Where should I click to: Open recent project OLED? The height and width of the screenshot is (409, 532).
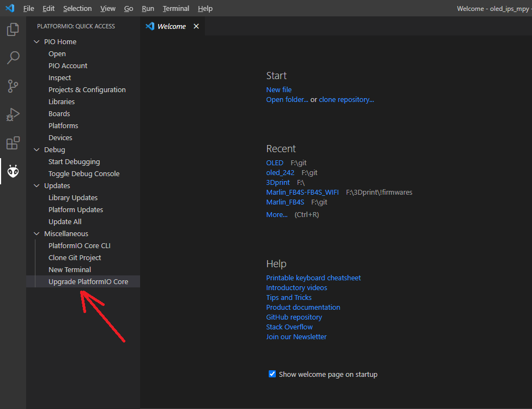[x=275, y=163]
